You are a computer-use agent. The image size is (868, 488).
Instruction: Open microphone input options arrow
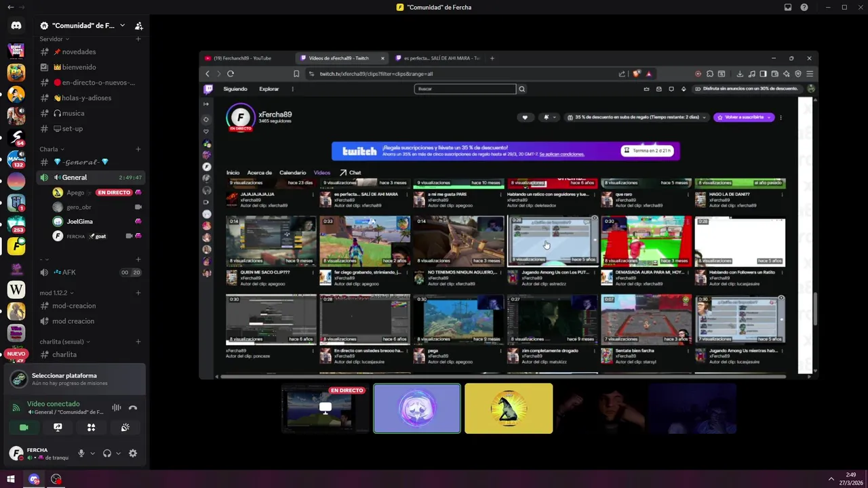point(92,453)
